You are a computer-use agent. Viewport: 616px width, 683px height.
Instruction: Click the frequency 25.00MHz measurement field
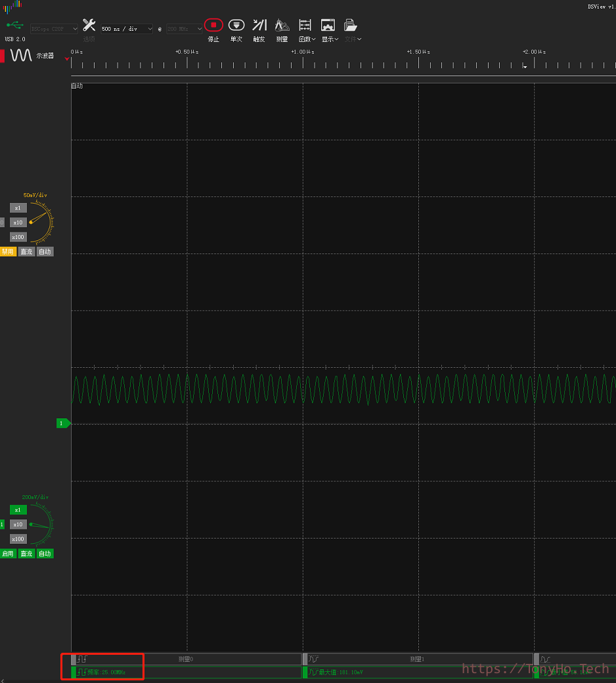coord(105,672)
